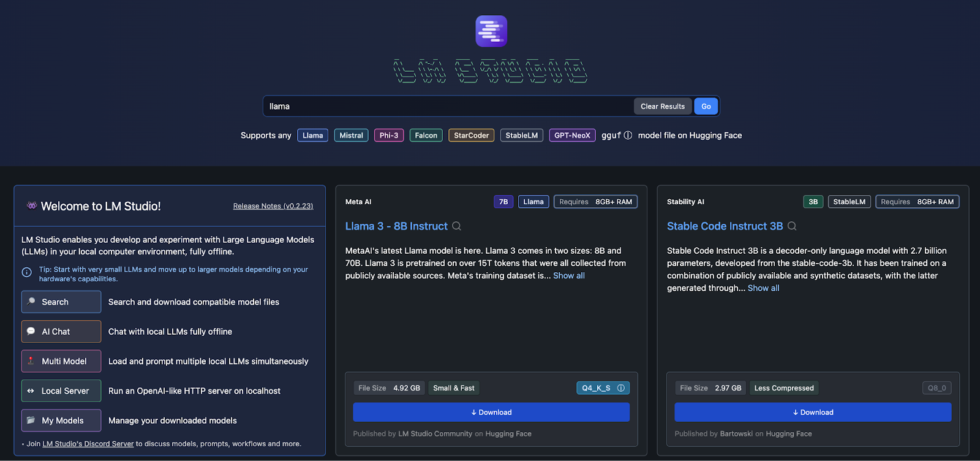This screenshot has width=980, height=461.
Task: Click the Meta AI publisher label
Action: (x=358, y=202)
